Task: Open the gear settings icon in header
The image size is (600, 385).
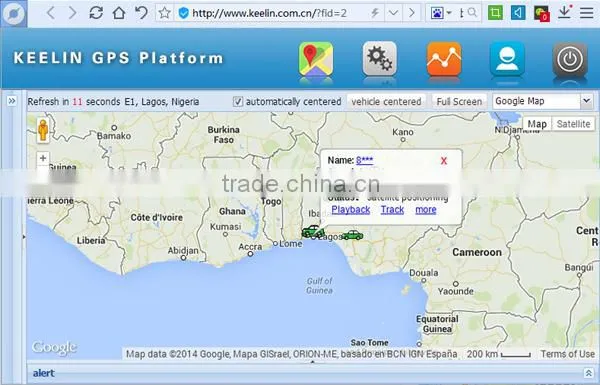Action: coord(380,59)
